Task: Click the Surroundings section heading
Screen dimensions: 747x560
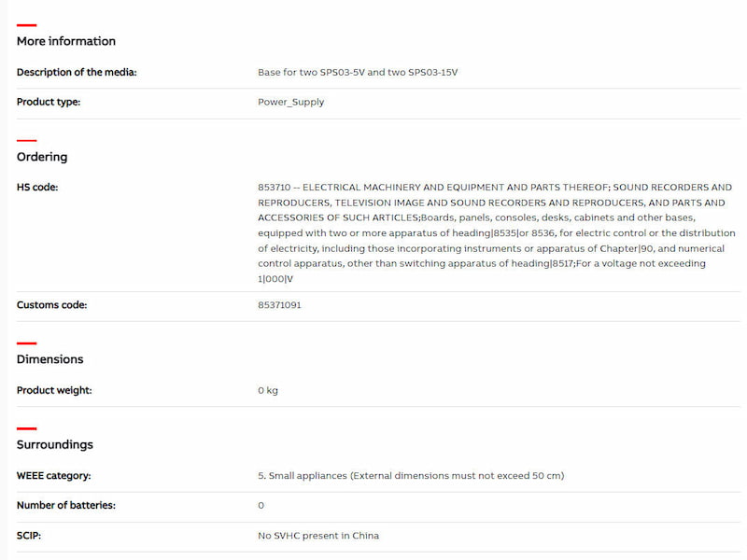Action: pos(54,444)
